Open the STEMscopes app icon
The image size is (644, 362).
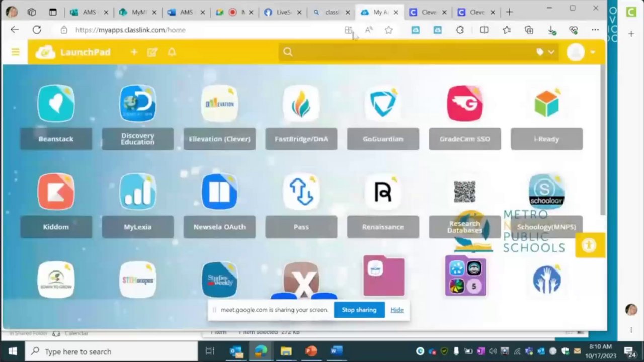tap(138, 280)
